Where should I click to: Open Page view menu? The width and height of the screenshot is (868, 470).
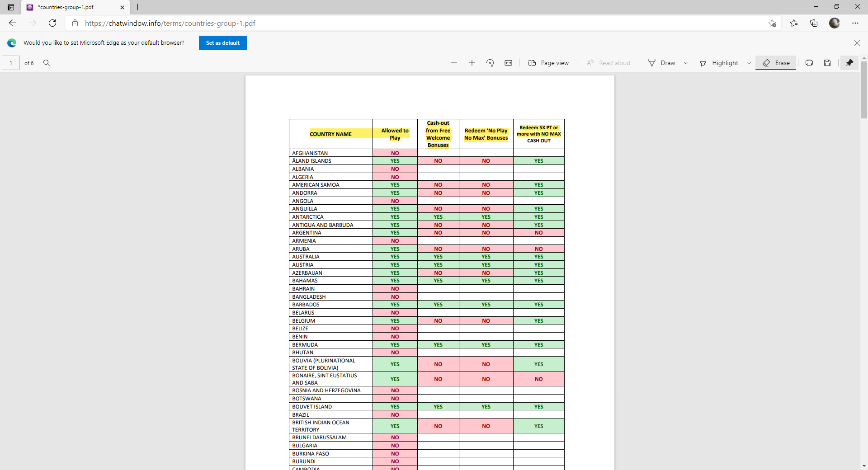coord(548,63)
